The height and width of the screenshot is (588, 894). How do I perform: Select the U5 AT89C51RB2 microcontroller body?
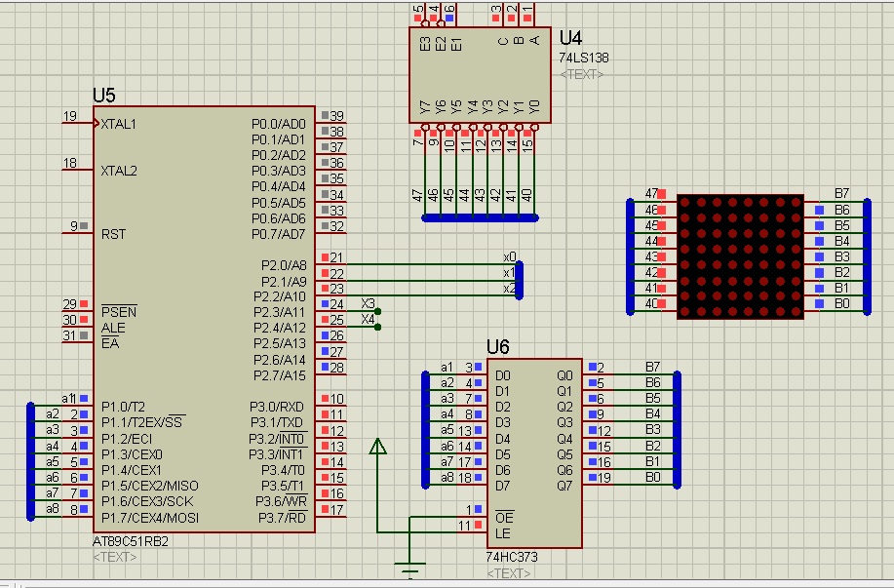coord(204,320)
